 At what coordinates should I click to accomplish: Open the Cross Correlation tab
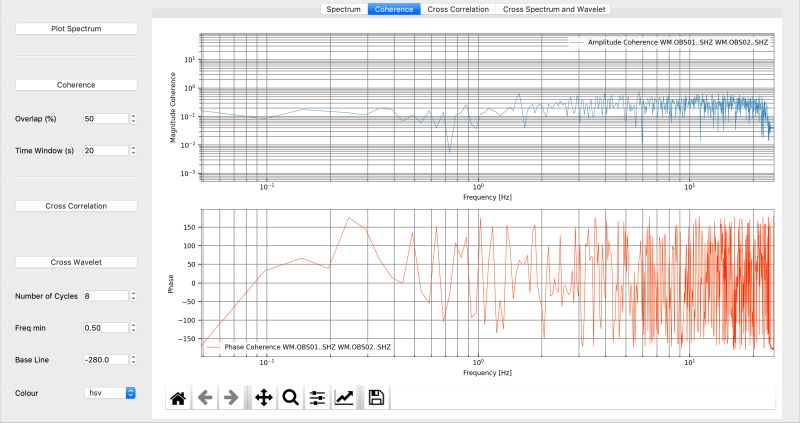point(458,9)
